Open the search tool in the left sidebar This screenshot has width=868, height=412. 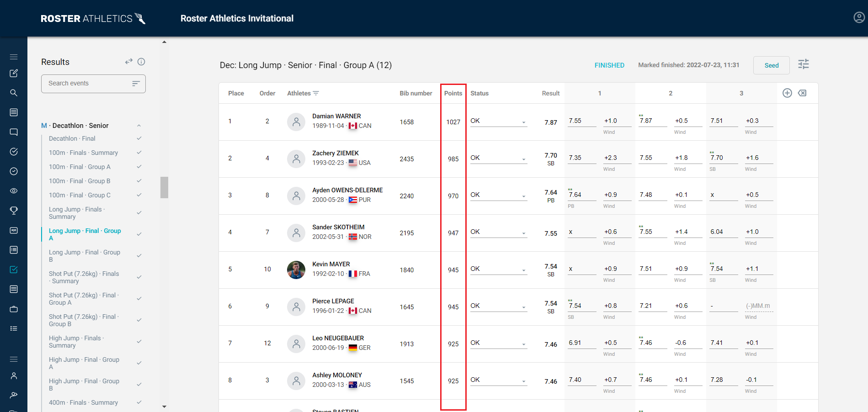click(14, 92)
